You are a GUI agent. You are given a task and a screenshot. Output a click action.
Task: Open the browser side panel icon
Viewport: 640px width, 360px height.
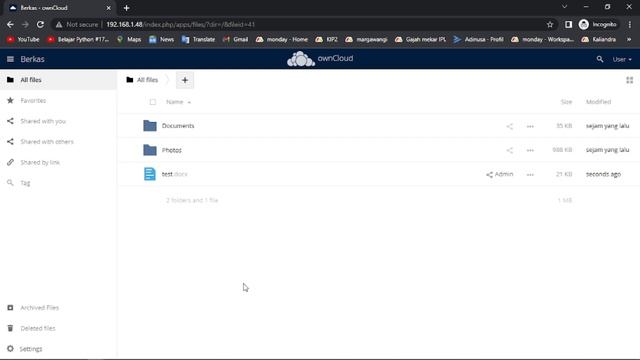[568, 24]
